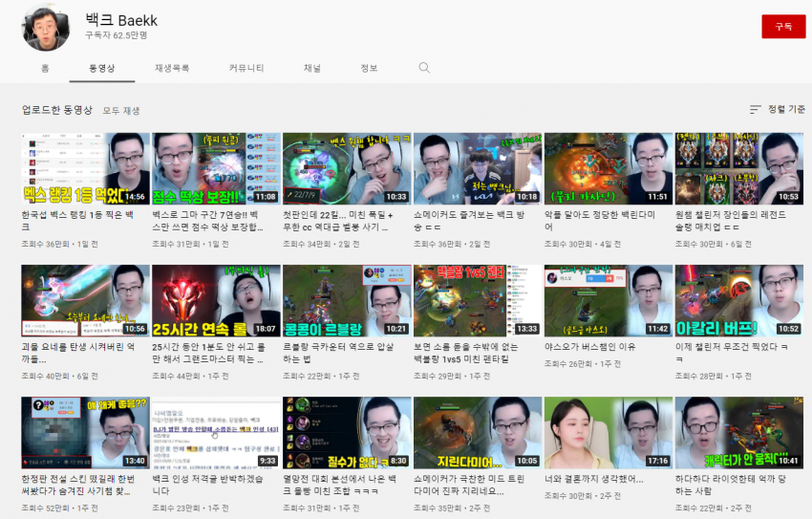Image resolution: width=812 pixels, height=519 pixels.
Task: Open title 괴물 요네를 탄생 시켜버린
Action: coord(78,353)
